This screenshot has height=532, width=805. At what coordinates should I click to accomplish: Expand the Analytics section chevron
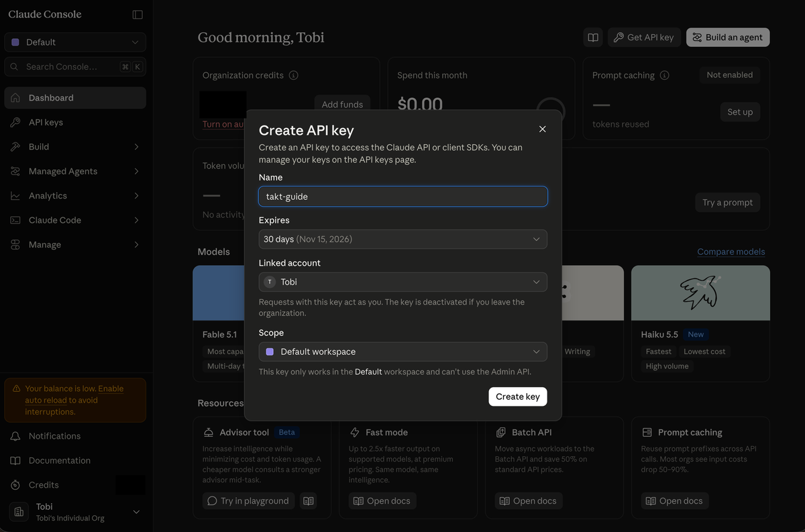136,196
